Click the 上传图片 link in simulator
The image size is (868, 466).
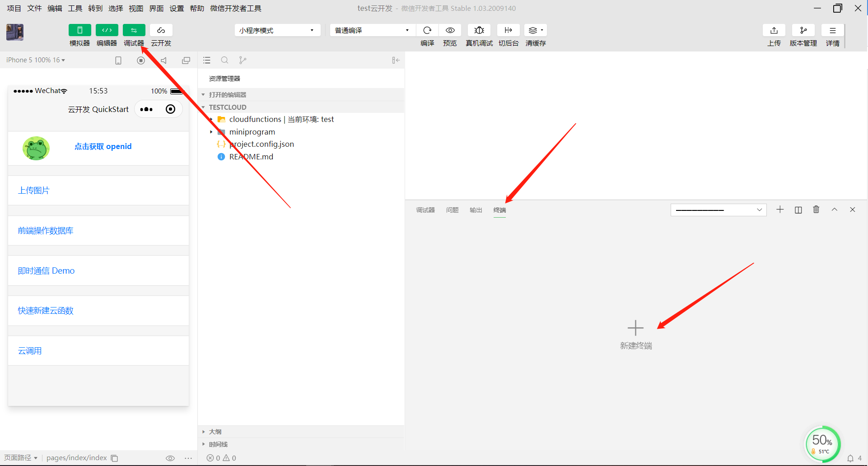tap(34, 191)
